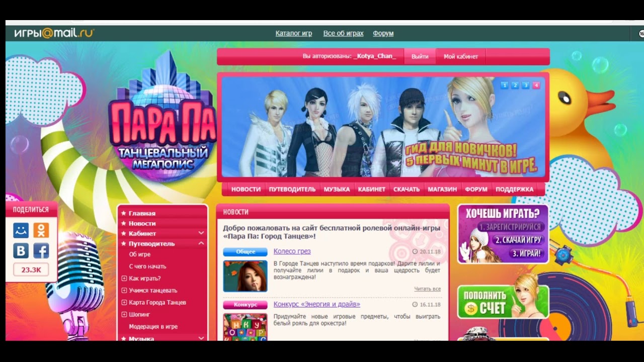
Task: Click Пополнить счет green banner
Action: [503, 301]
